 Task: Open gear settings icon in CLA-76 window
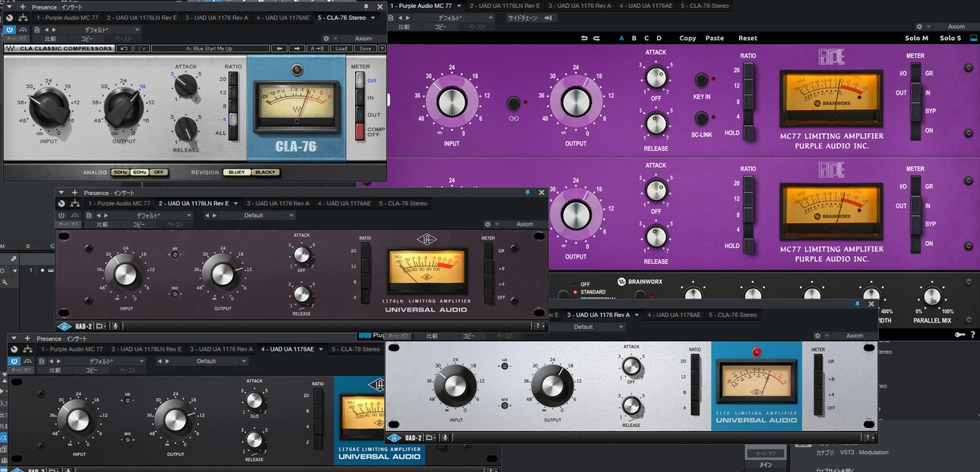tap(326, 39)
